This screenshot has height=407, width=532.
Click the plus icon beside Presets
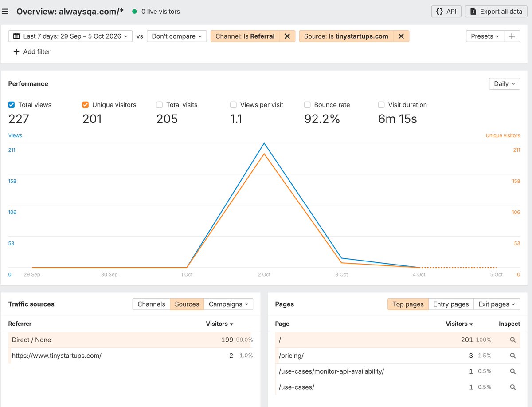pyautogui.click(x=512, y=36)
